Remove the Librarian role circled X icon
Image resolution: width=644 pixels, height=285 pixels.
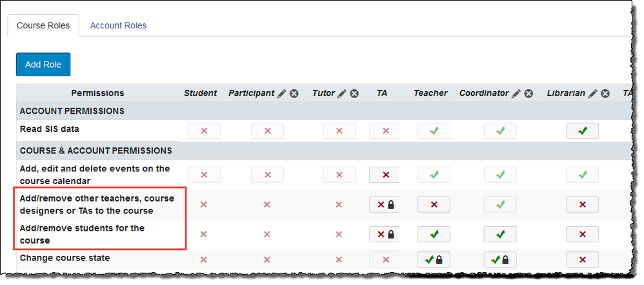click(605, 94)
